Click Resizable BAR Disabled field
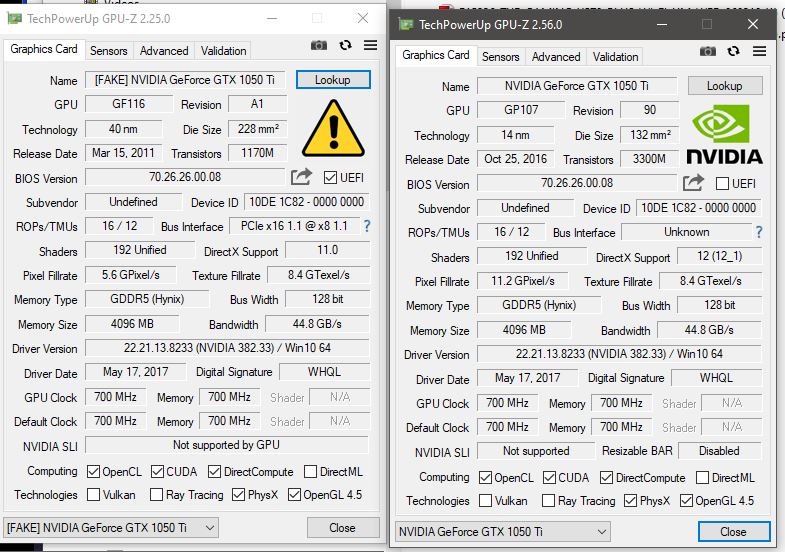The height and width of the screenshot is (552, 785). pos(719,451)
